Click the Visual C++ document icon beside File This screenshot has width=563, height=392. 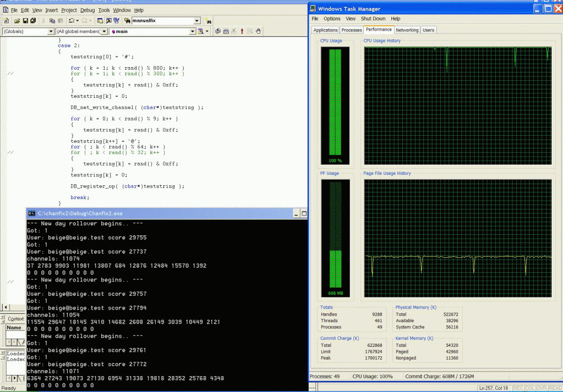(x=6, y=10)
